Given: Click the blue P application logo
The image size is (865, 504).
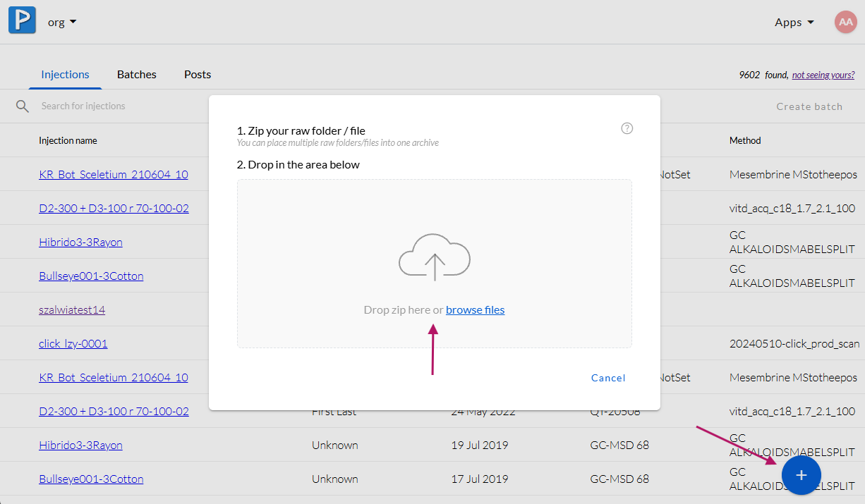Looking at the screenshot, I should pos(22,21).
